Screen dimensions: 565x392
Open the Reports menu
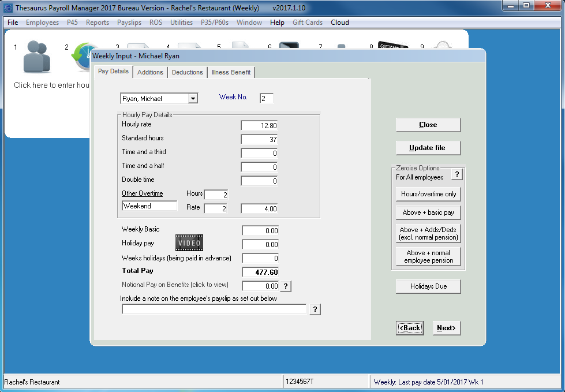98,23
